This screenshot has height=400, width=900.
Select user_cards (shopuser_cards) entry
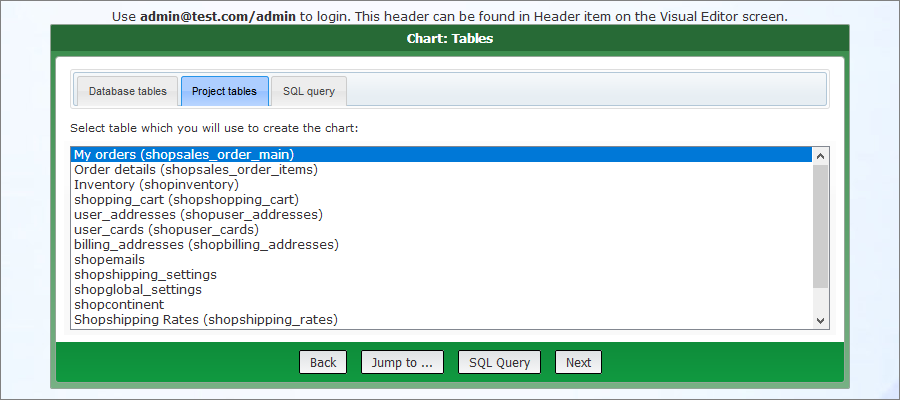(x=441, y=230)
